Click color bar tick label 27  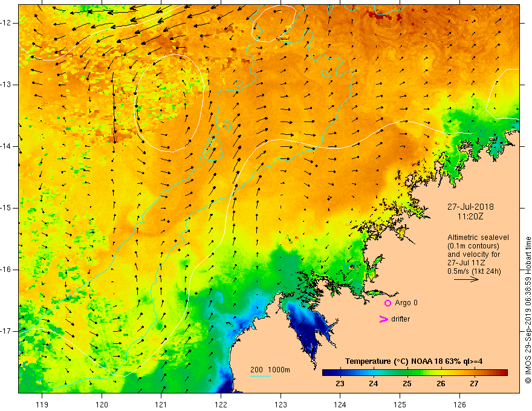coord(475,384)
